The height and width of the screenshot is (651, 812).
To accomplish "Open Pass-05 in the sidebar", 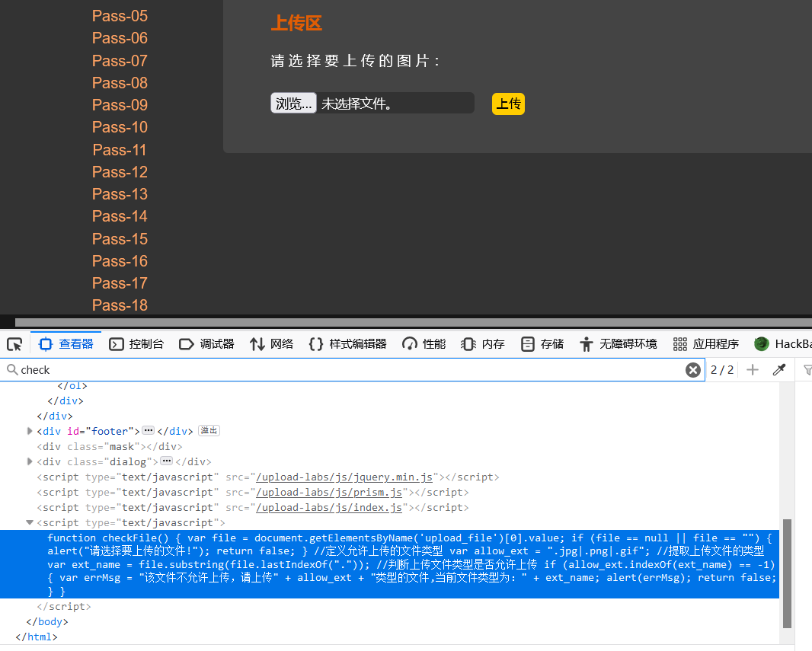I will pyautogui.click(x=120, y=16).
